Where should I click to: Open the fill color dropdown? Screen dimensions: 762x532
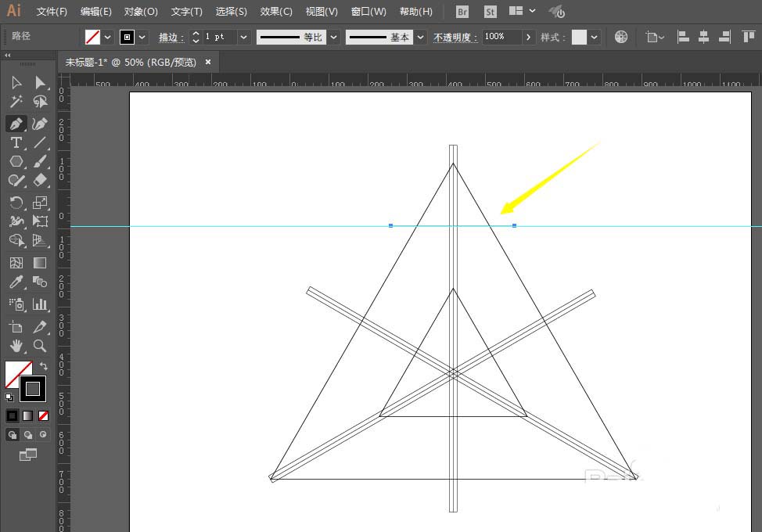107,37
